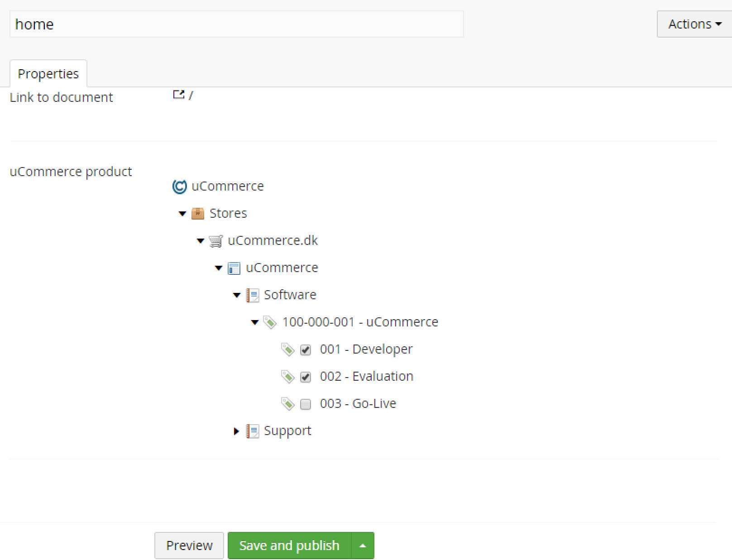Collapse the 100-000-001 - uCommerce product node

255,322
